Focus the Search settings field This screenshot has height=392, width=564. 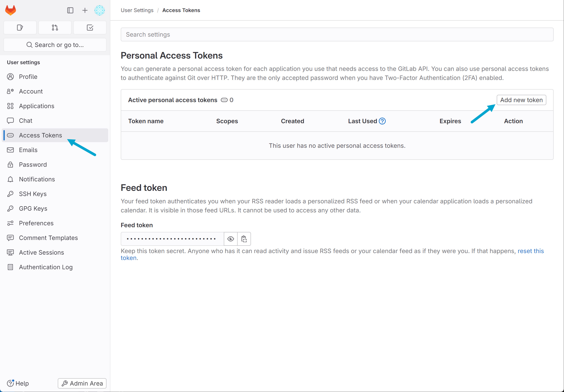click(x=337, y=34)
